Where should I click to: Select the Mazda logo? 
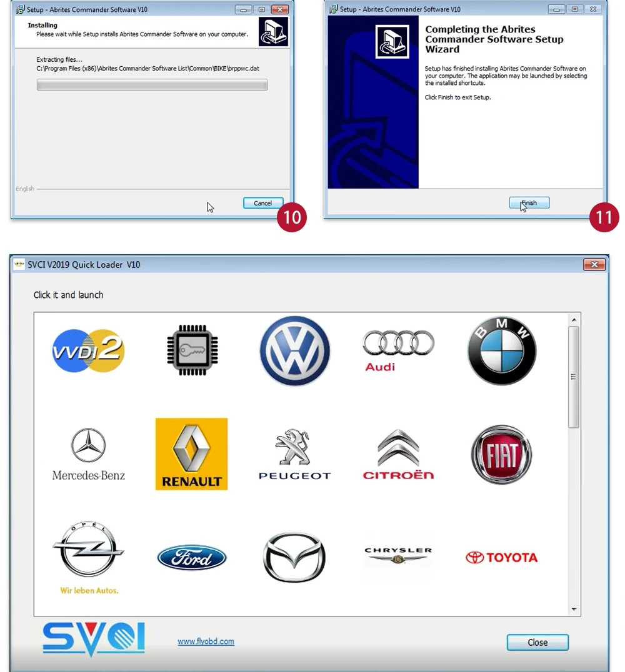tap(294, 558)
